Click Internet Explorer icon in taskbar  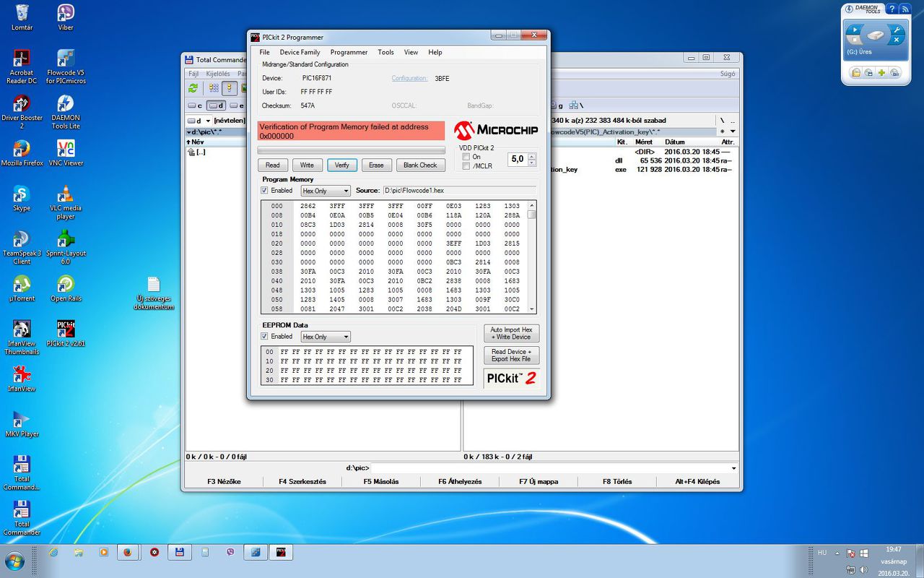click(53, 553)
